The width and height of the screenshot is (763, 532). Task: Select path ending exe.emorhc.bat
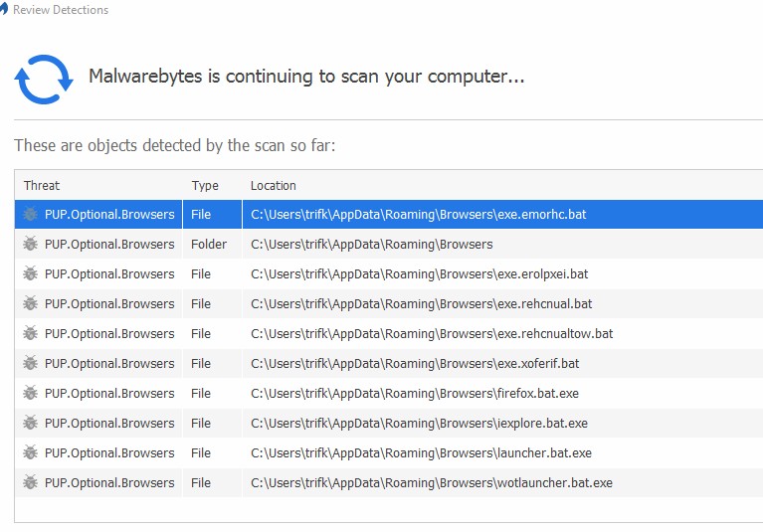coord(419,215)
